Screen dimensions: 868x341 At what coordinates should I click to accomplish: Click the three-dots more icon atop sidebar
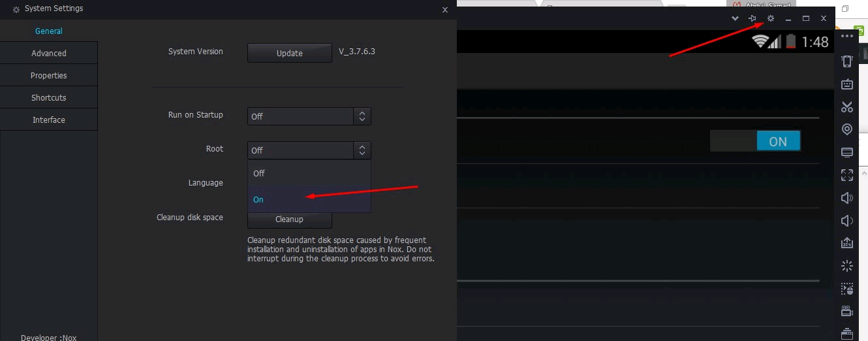tap(847, 37)
